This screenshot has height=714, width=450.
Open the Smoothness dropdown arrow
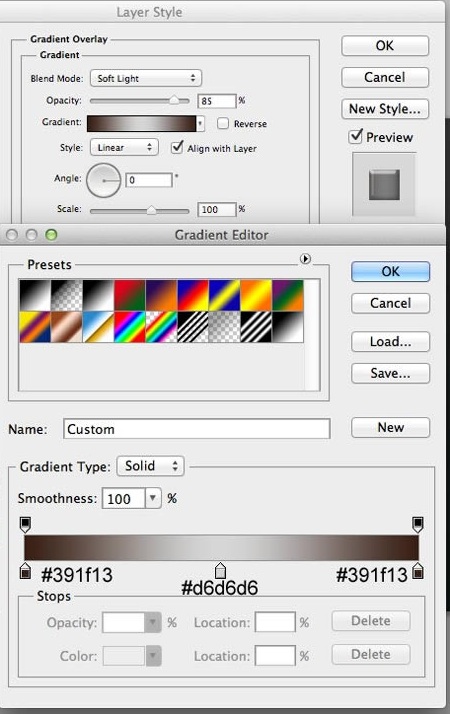point(153,498)
